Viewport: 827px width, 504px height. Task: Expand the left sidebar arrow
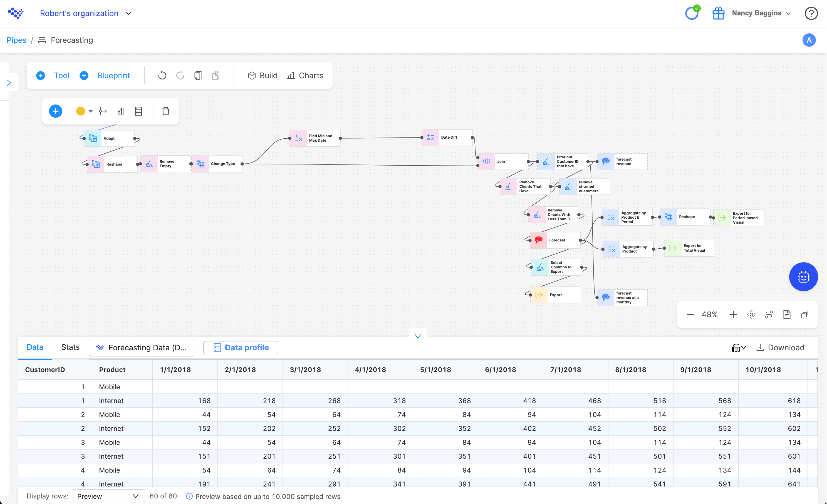[9, 83]
